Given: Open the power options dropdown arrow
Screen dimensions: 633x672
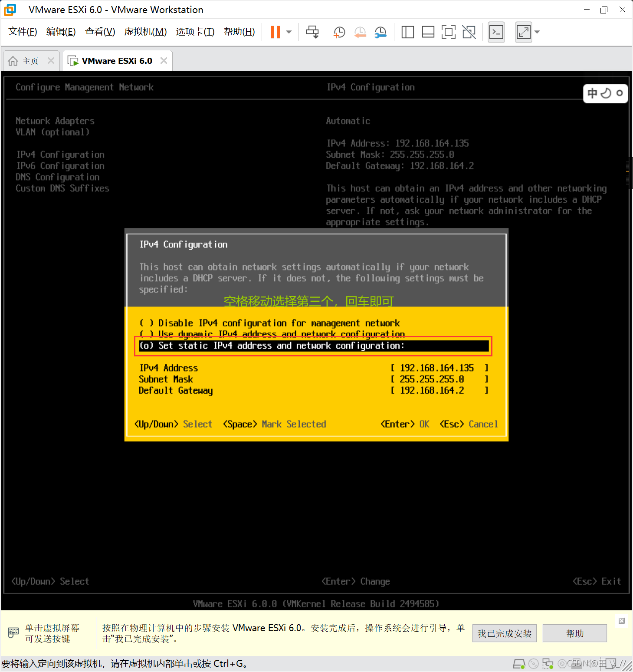Looking at the screenshot, I should tap(289, 32).
